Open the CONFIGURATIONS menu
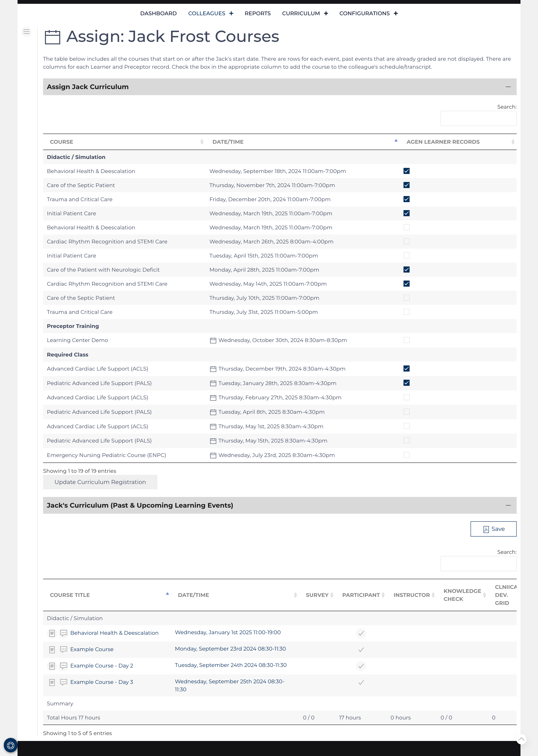This screenshot has height=756, width=538. point(364,13)
